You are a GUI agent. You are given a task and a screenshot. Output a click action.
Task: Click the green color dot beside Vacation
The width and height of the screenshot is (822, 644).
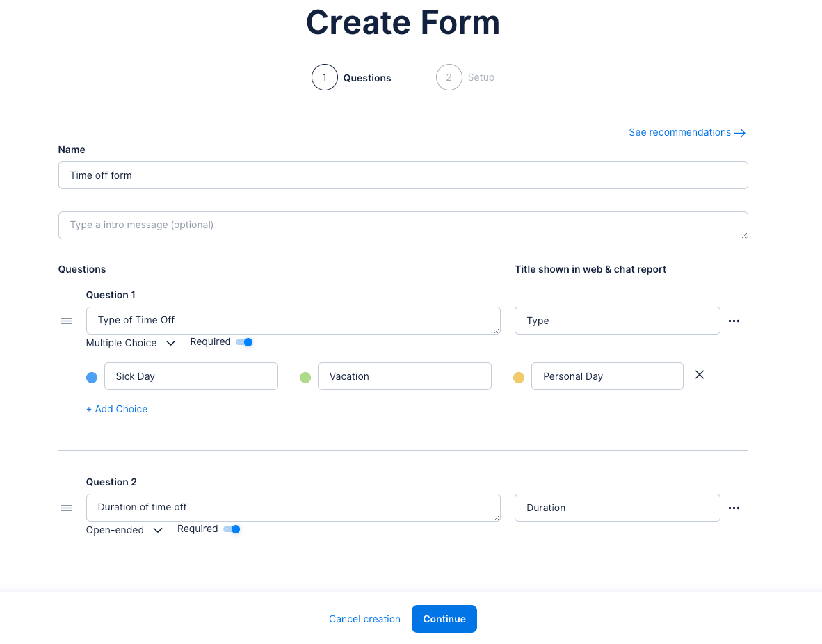[x=305, y=377]
